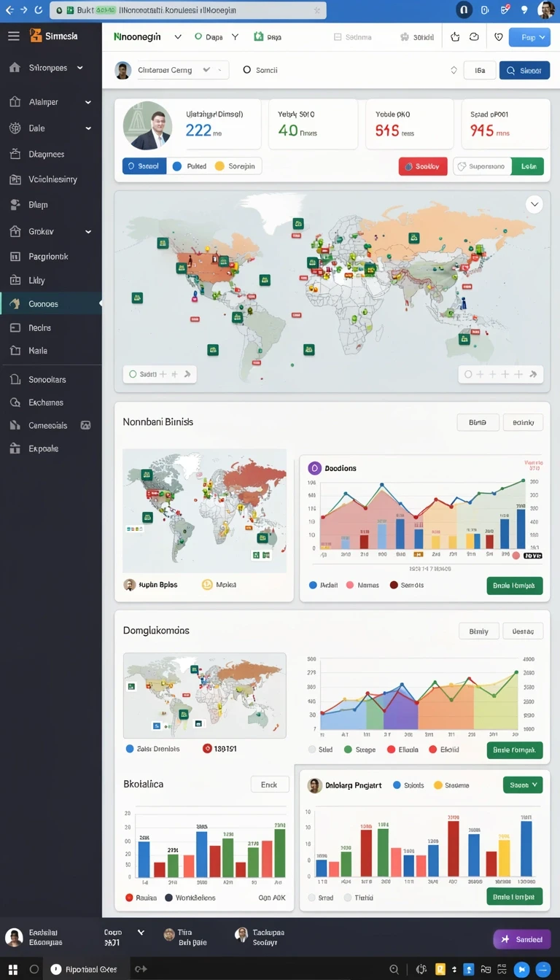Click the blue Pap button
The width and height of the screenshot is (560, 980).
(529, 36)
